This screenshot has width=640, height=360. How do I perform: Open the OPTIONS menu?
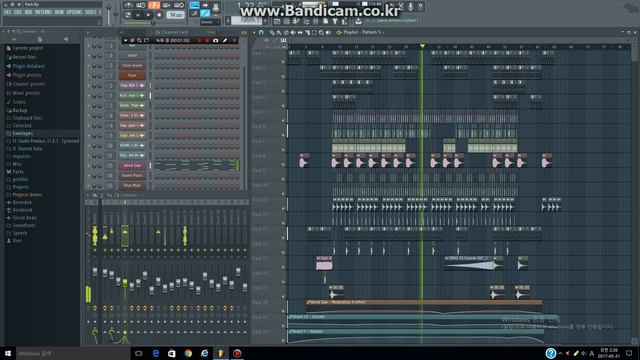74,13
